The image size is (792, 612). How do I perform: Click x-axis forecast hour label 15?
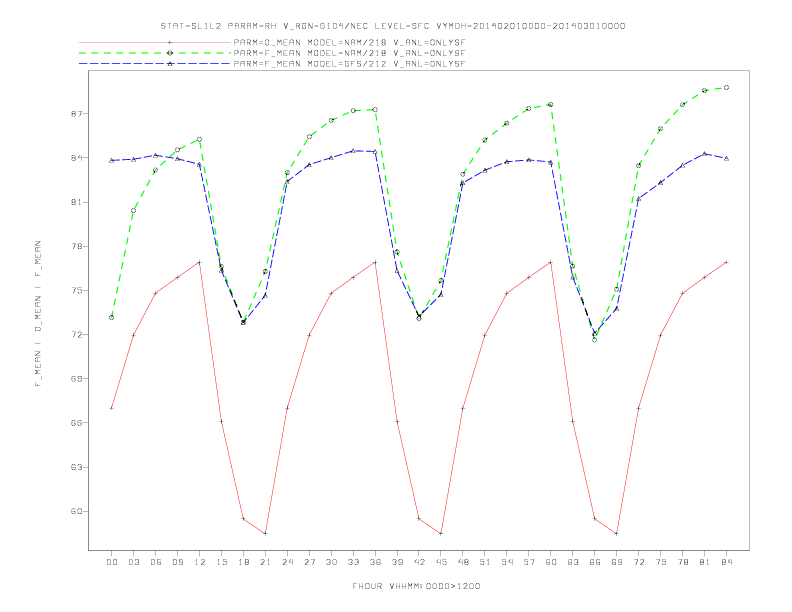[222, 562]
